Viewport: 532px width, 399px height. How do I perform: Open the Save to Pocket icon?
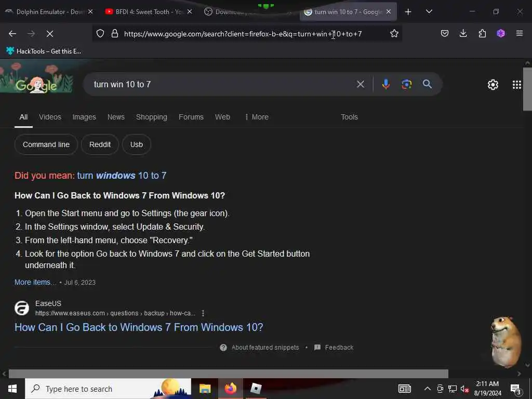coord(445,34)
